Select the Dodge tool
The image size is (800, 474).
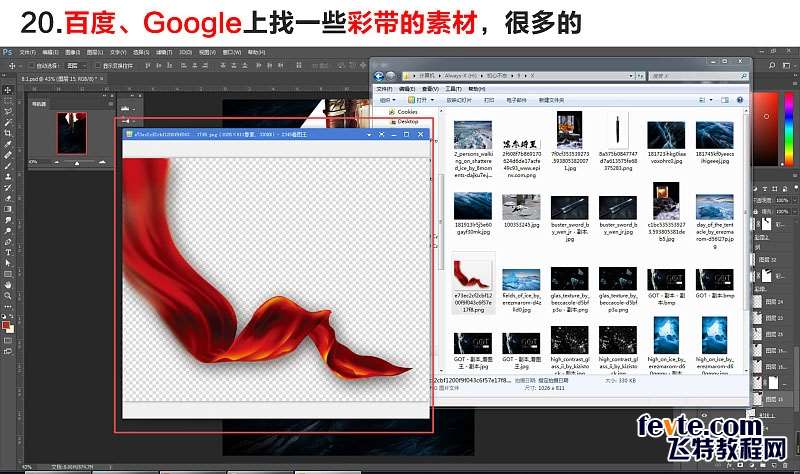(8, 231)
